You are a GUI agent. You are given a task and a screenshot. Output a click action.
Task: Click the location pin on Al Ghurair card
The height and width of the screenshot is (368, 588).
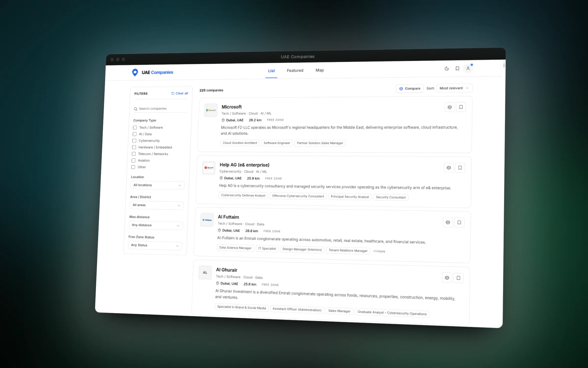pos(217,283)
